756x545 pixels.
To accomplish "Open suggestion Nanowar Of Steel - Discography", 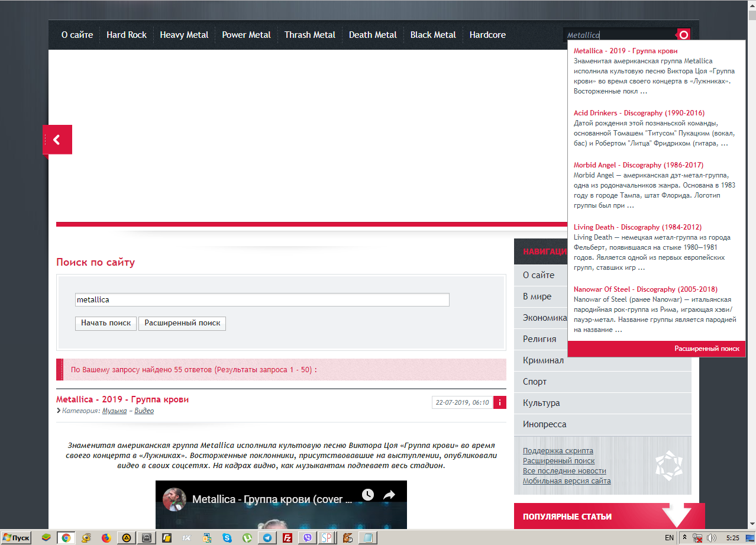I will tap(645, 289).
